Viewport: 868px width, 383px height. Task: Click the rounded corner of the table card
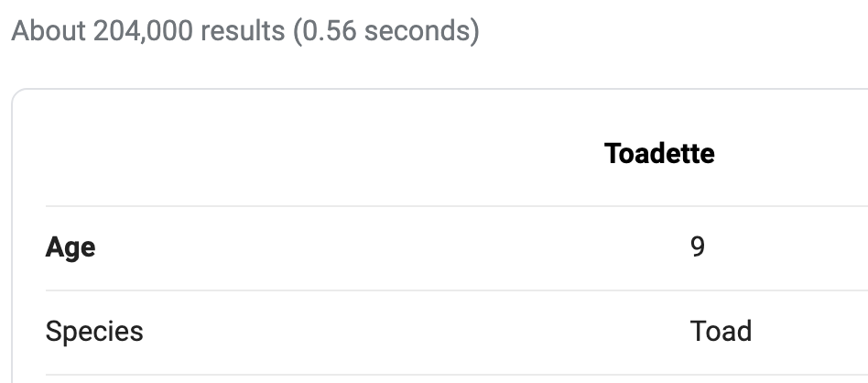pyautogui.click(x=16, y=93)
